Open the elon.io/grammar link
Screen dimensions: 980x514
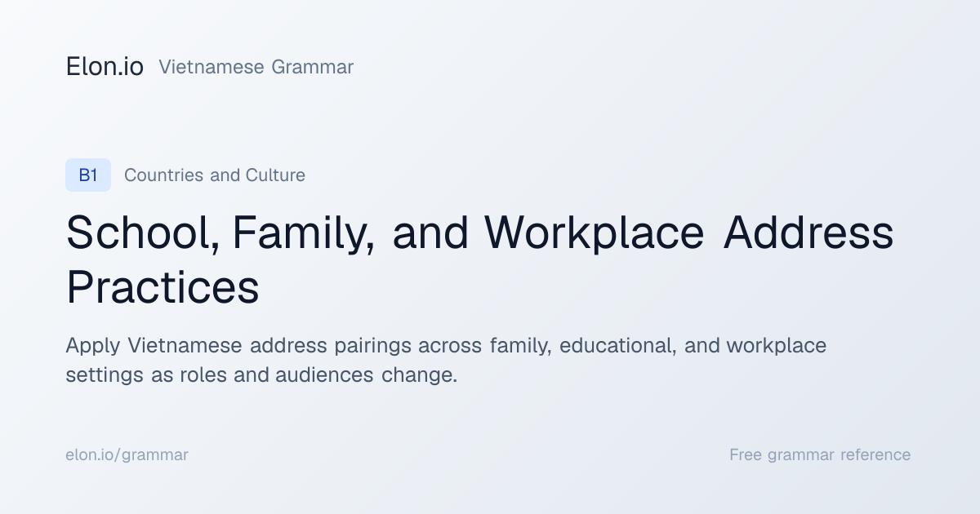(x=127, y=455)
